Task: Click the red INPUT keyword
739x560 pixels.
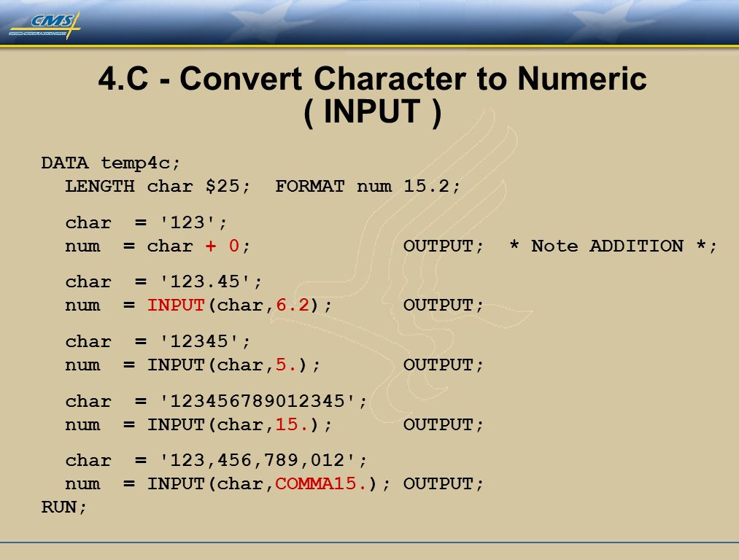Action: click(176, 306)
